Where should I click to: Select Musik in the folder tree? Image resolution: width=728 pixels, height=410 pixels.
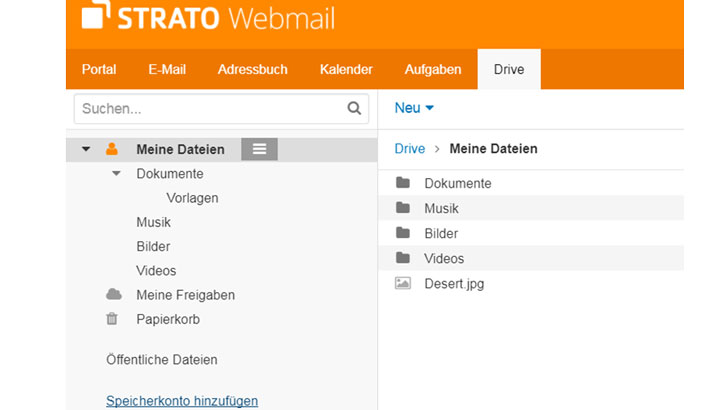[153, 222]
